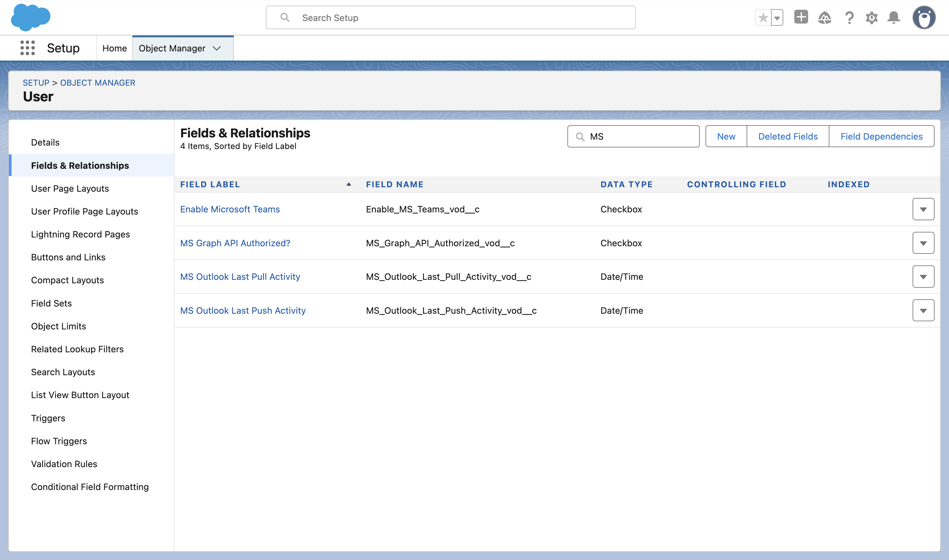Open the App Launcher grid icon

tap(27, 48)
